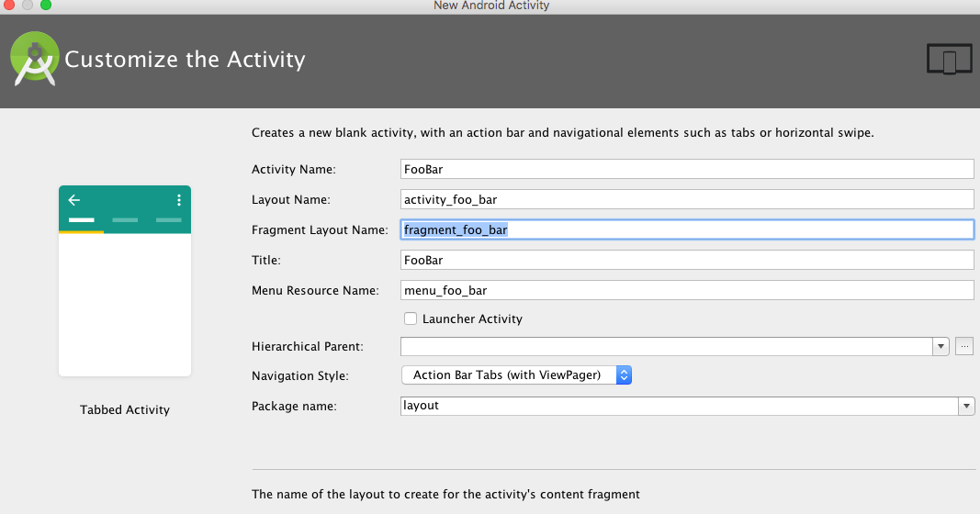Viewport: 980px width, 514px height.
Task: Close the New Android Activity window
Action: (x=9, y=5)
